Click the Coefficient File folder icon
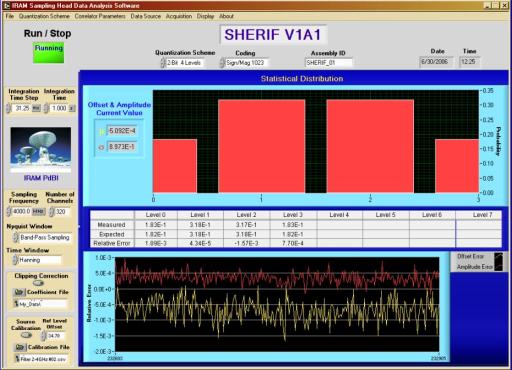The image size is (512, 370). [19, 292]
